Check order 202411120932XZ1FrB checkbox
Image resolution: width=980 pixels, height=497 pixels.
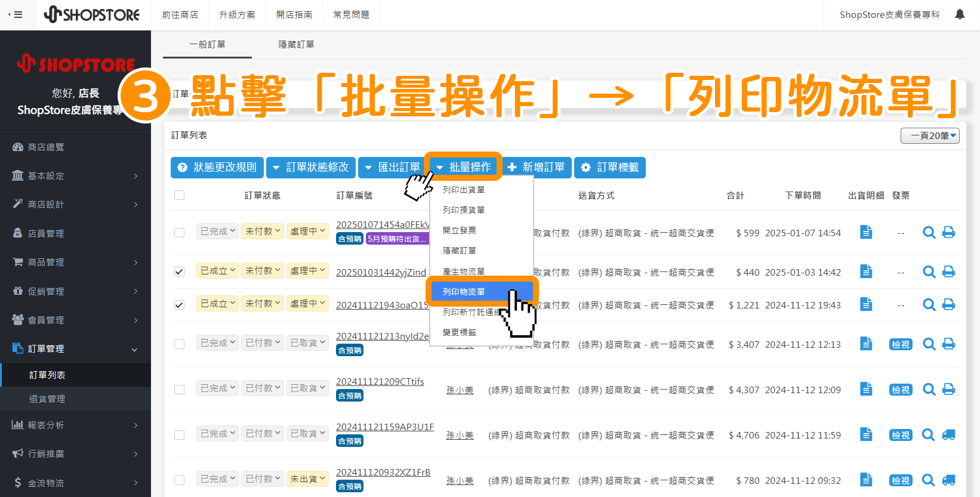(x=179, y=480)
